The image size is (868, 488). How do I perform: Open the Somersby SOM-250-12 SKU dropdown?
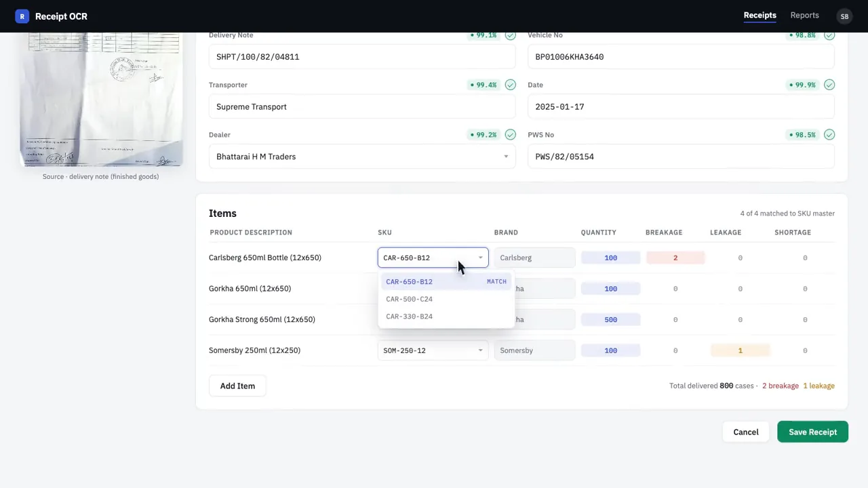tap(433, 350)
